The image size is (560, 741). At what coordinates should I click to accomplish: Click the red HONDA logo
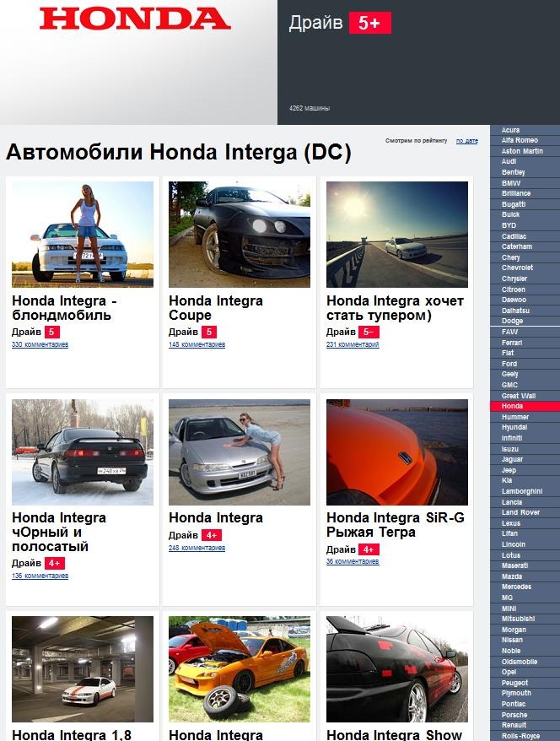point(135,19)
